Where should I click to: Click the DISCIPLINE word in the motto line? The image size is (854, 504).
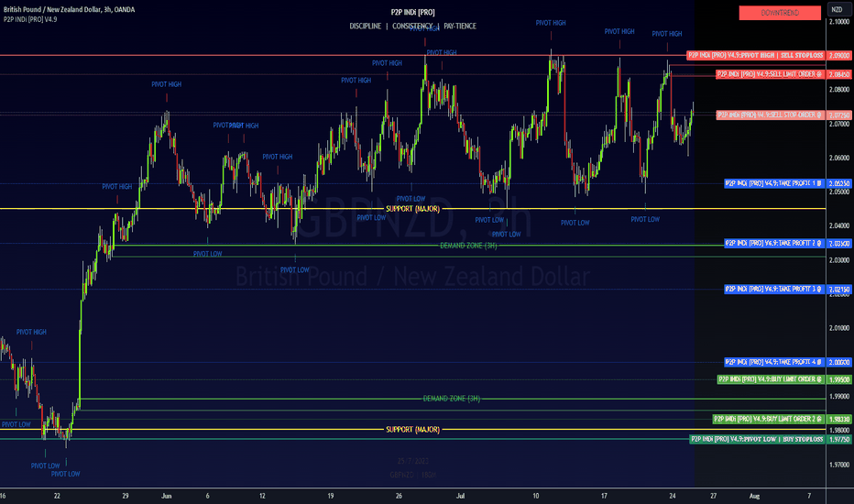[x=365, y=26]
